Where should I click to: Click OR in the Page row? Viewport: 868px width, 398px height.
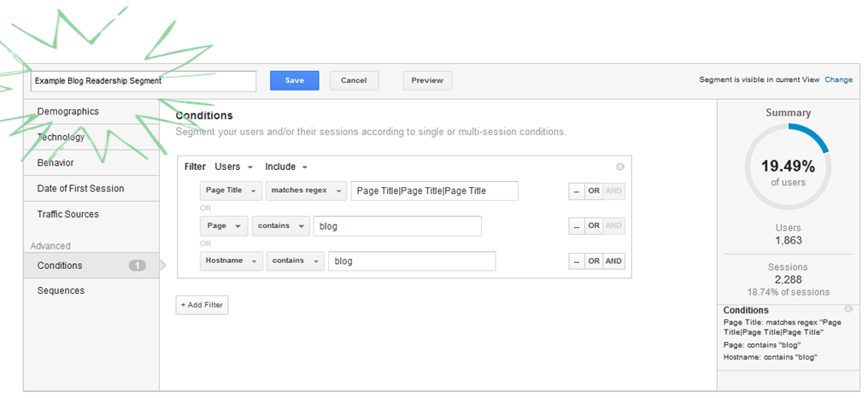click(x=594, y=225)
